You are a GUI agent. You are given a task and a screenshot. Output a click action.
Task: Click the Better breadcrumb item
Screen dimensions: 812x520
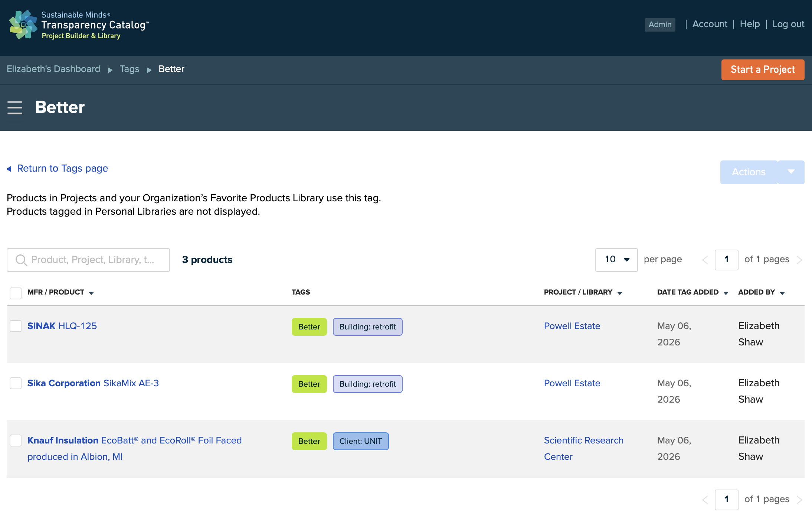click(x=171, y=69)
